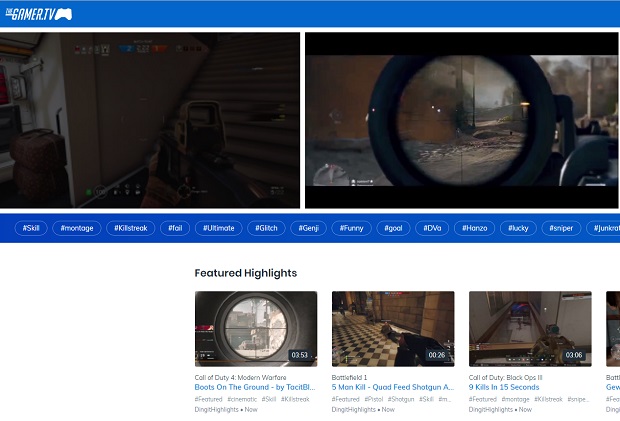Open the #Funny tag

click(x=352, y=228)
